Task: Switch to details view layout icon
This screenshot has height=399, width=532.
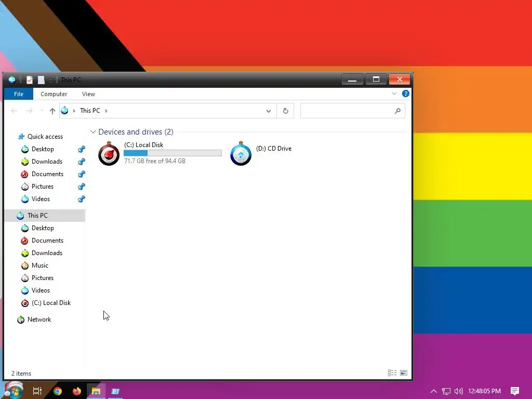Action: [x=392, y=373]
